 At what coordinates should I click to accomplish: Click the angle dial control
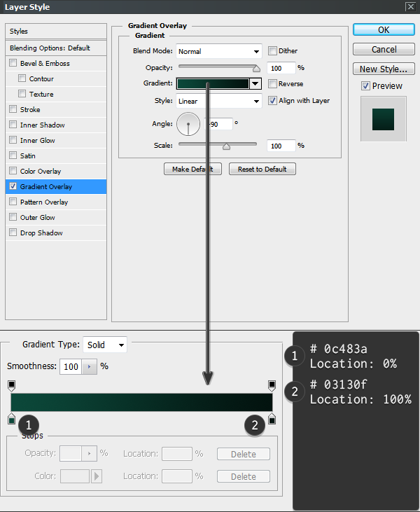tap(188, 124)
